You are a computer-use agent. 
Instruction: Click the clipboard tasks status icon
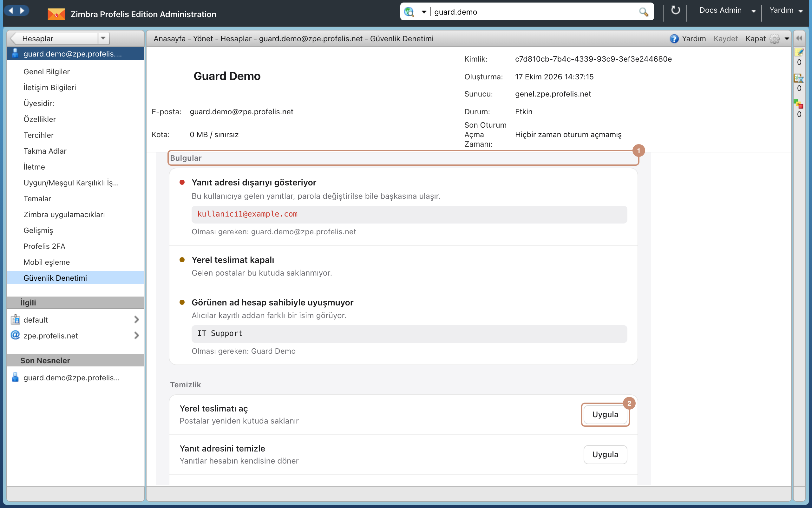pyautogui.click(x=799, y=78)
